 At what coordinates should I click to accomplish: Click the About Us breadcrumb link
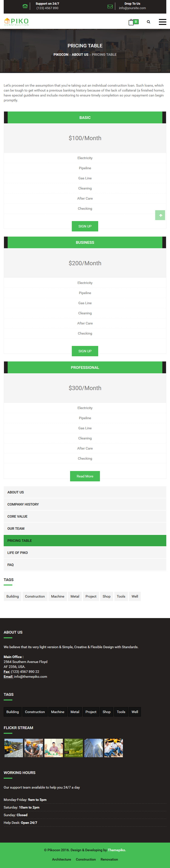(x=80, y=55)
